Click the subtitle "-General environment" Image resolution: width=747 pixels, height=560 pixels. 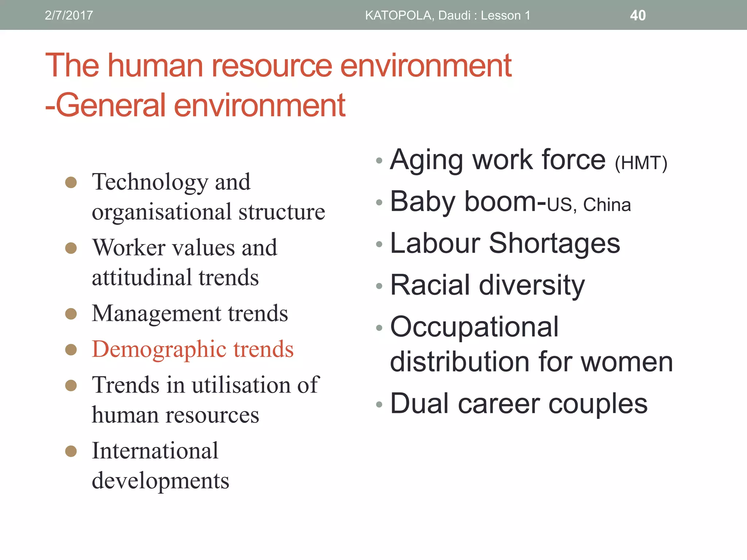(x=195, y=105)
